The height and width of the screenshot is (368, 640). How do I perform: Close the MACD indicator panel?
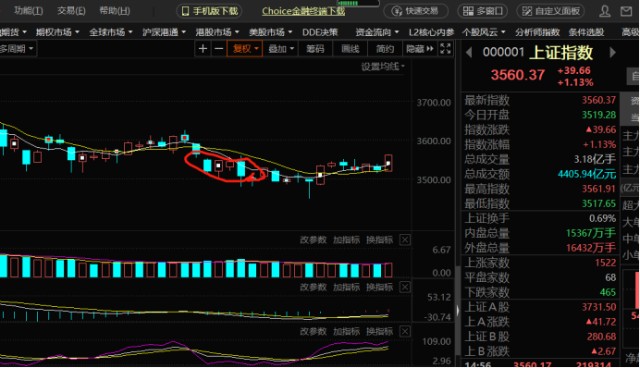point(404,287)
